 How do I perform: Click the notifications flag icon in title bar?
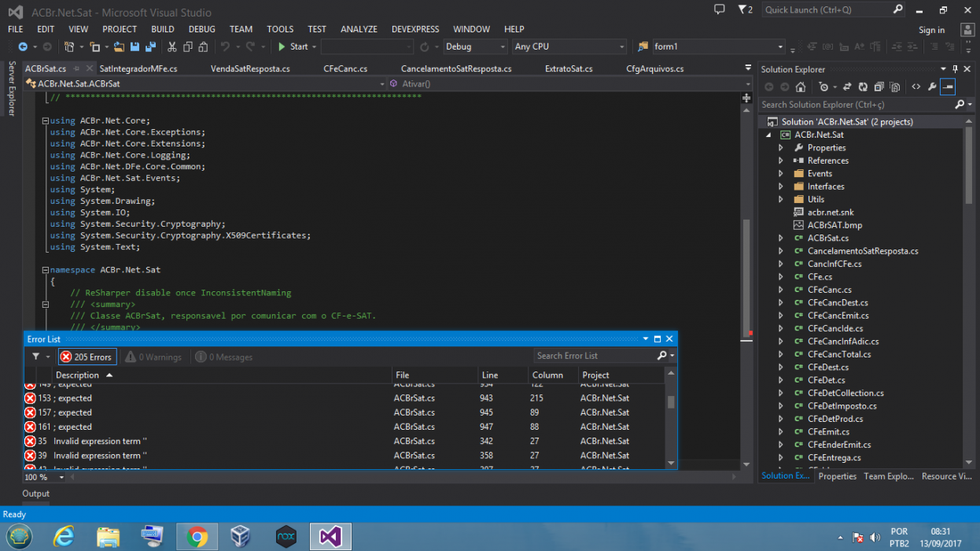pos(743,9)
